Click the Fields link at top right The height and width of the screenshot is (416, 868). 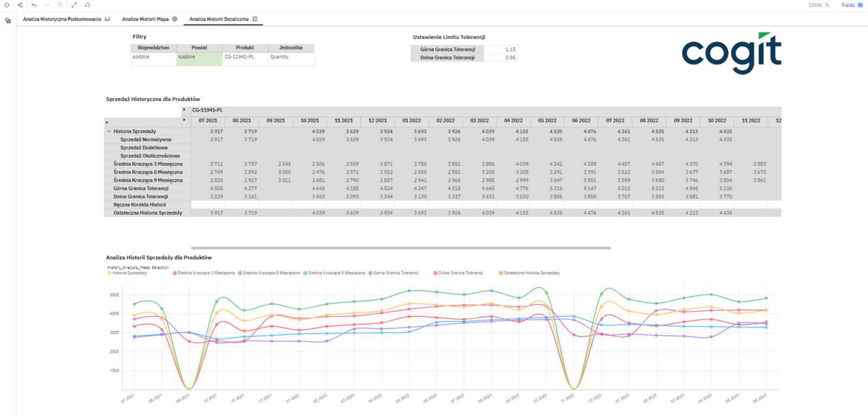pos(848,5)
